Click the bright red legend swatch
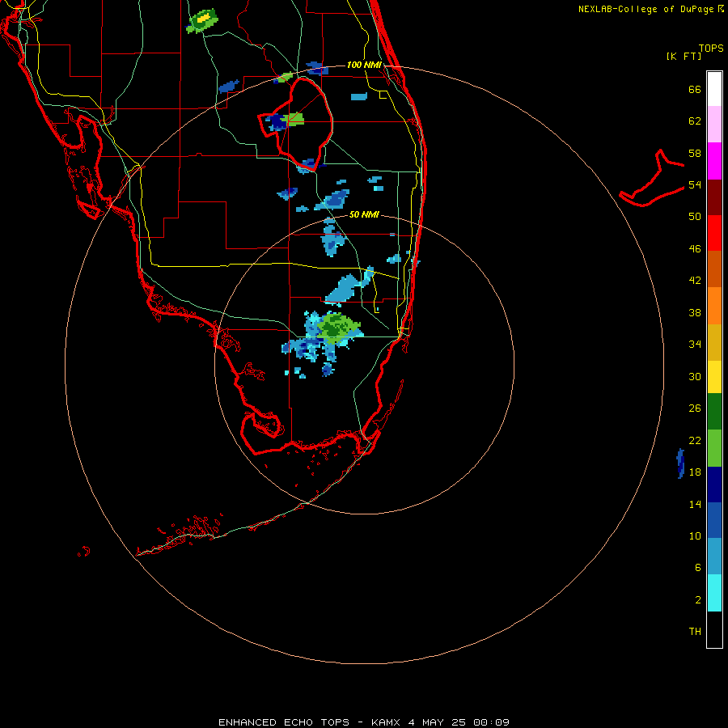 point(714,233)
